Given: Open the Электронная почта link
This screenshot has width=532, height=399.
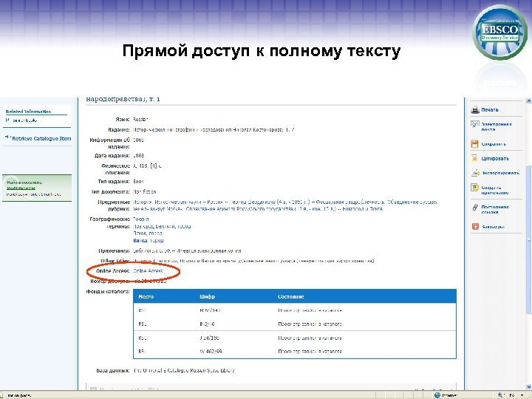Looking at the screenshot, I should (497, 126).
